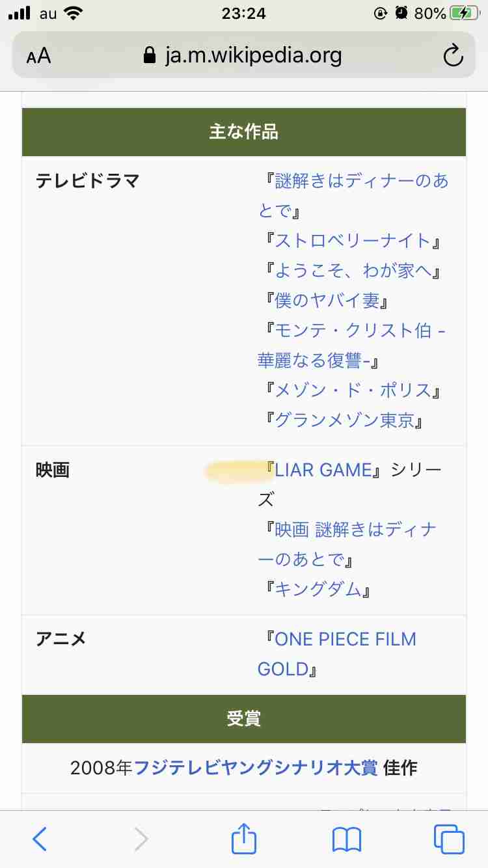Tap the Safari forward arrow
This screenshot has height=868, width=488.
pyautogui.click(x=141, y=839)
